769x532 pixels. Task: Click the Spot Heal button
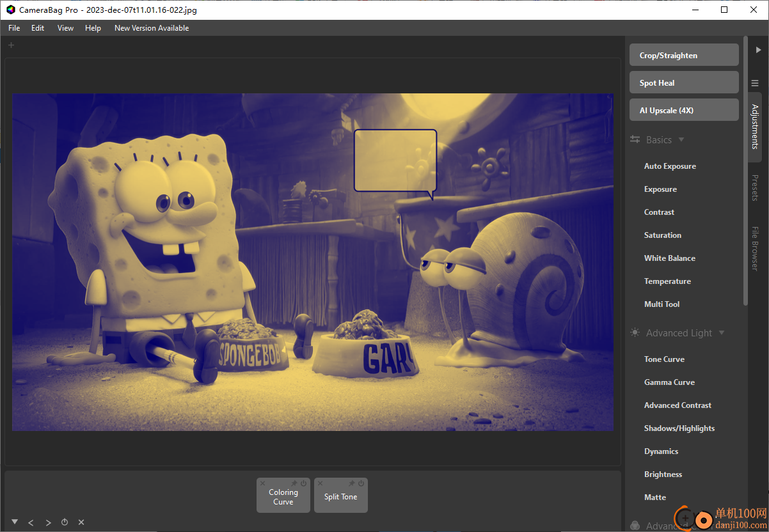pos(684,82)
